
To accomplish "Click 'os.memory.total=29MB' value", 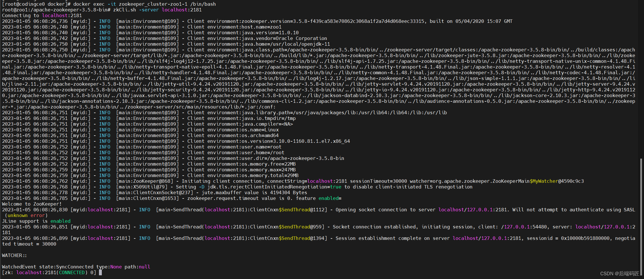I will (270, 175).
